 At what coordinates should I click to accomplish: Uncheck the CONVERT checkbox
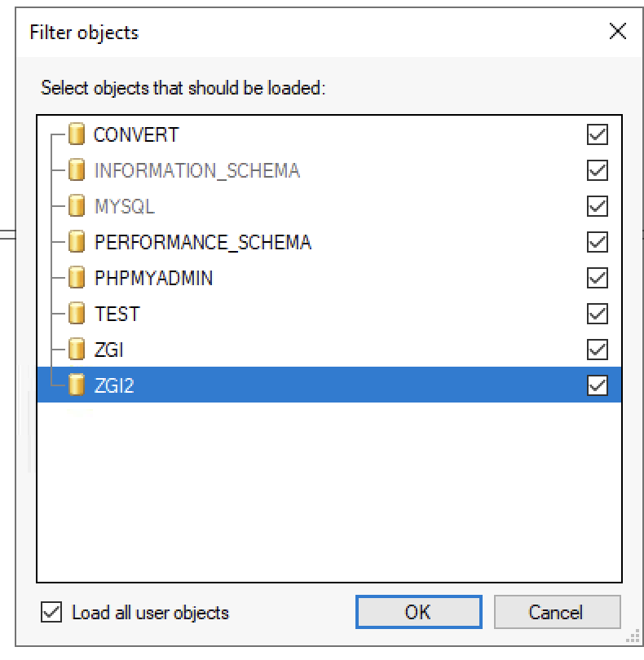tap(598, 134)
